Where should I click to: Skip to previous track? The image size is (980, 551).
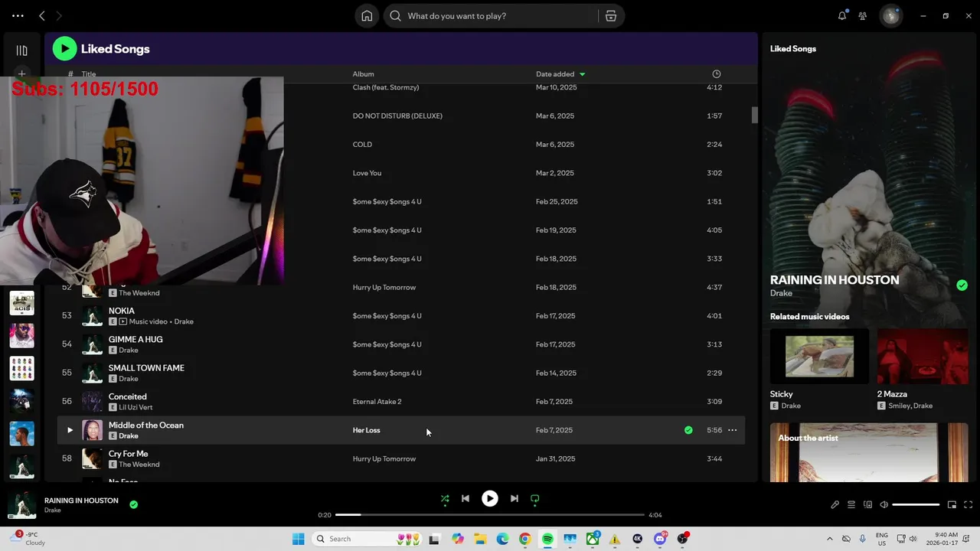(x=465, y=499)
